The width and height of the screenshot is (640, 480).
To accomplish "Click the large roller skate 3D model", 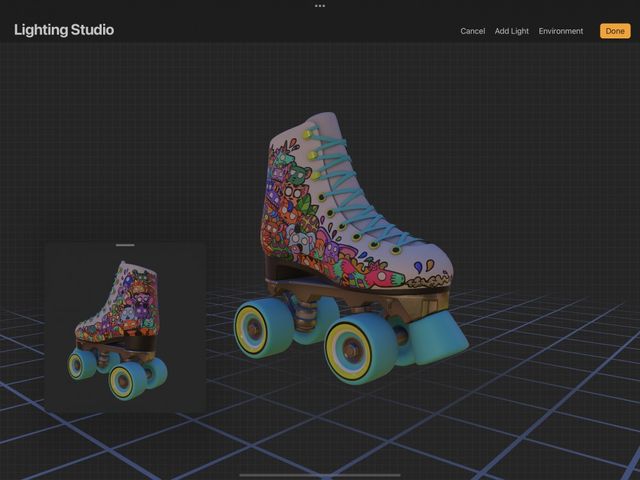I will tap(350, 248).
